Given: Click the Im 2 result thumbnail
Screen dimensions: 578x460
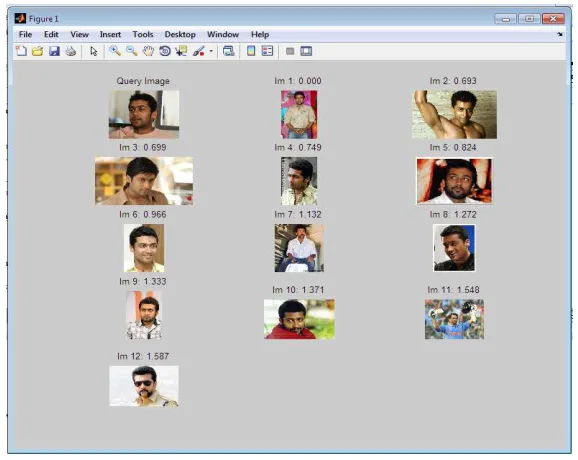Looking at the screenshot, I should (454, 115).
